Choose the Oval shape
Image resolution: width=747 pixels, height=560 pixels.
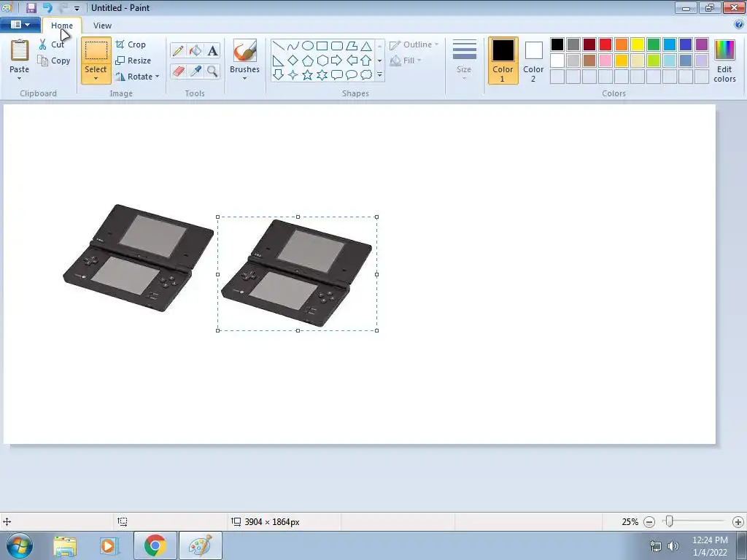308,46
